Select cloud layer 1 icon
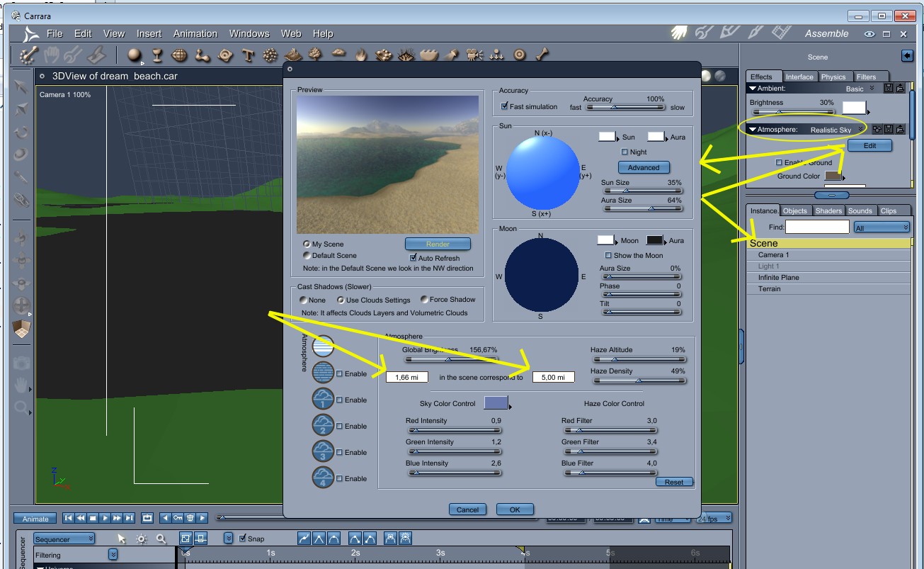The height and width of the screenshot is (569, 924). (x=323, y=399)
